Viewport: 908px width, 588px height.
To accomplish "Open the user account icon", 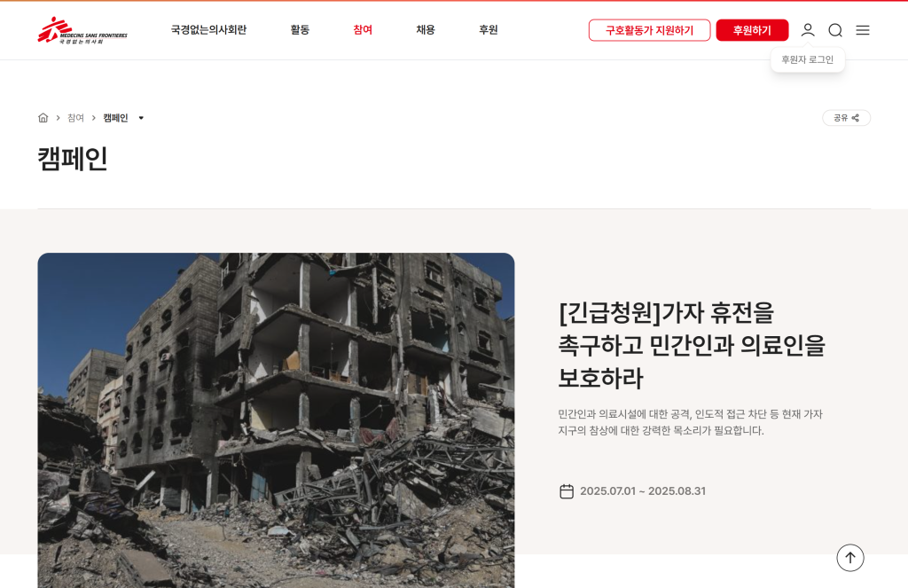I will 808,30.
